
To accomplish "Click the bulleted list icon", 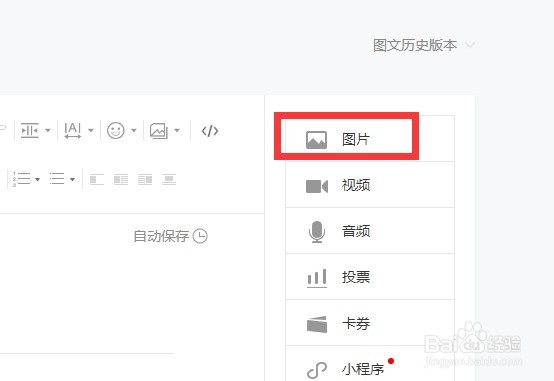I will click(x=57, y=179).
